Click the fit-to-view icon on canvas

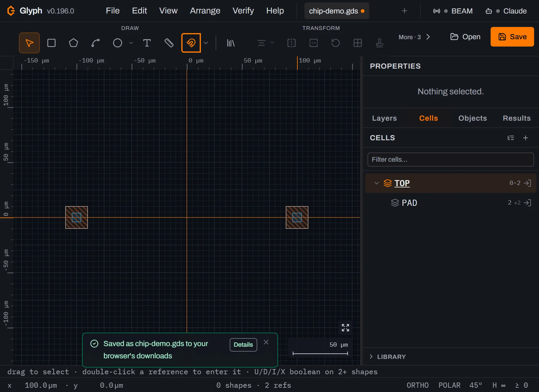click(x=345, y=328)
